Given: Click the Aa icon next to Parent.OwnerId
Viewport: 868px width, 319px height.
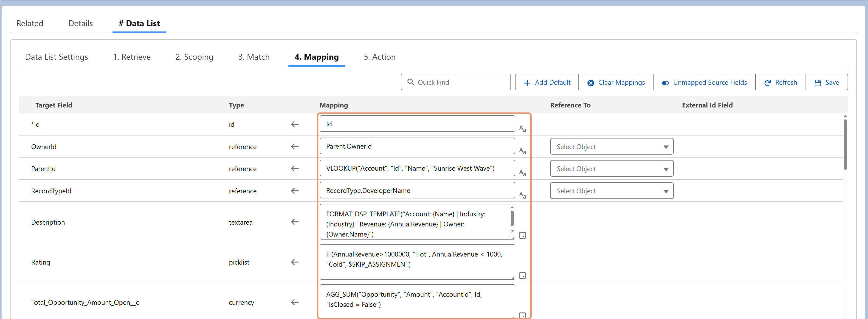Looking at the screenshot, I should pos(522,151).
